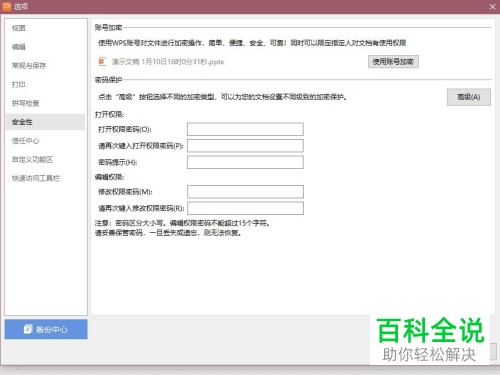Select 常规与保存 in the sidebar
500x375 pixels.
29,66
